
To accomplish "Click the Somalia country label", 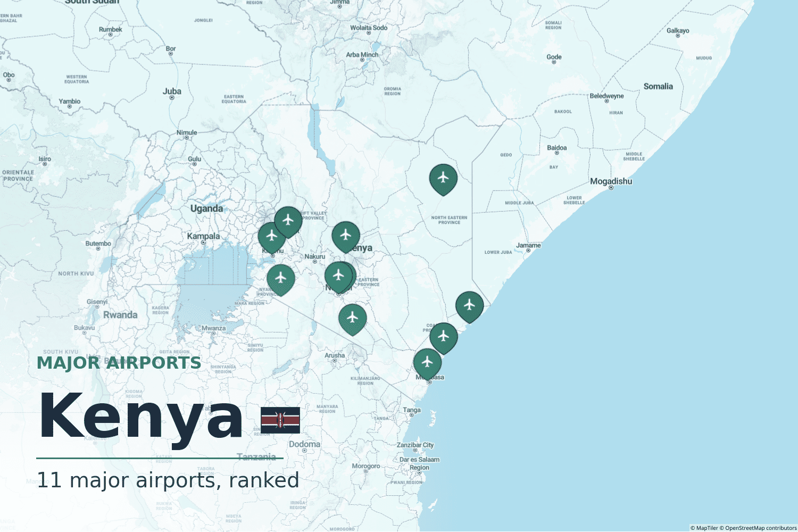I will 658,86.
